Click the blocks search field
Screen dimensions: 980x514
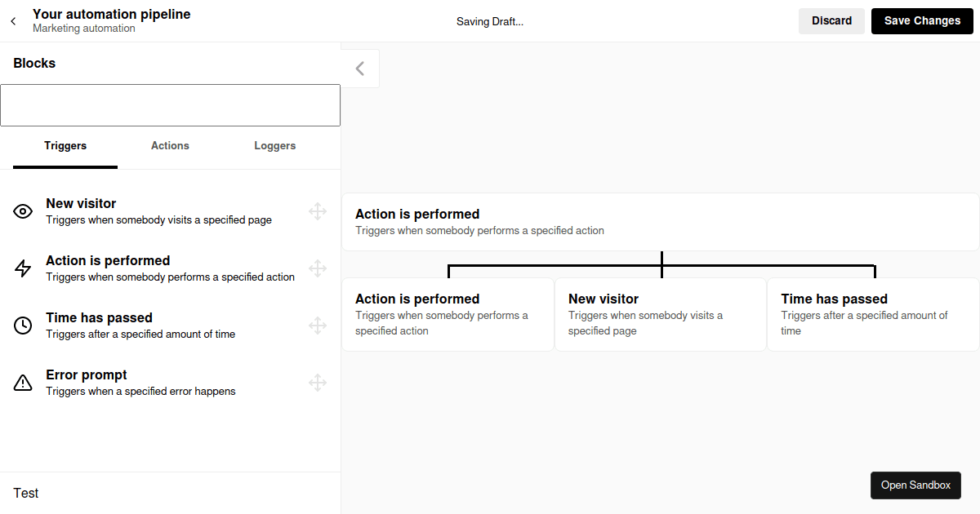pyautogui.click(x=170, y=104)
